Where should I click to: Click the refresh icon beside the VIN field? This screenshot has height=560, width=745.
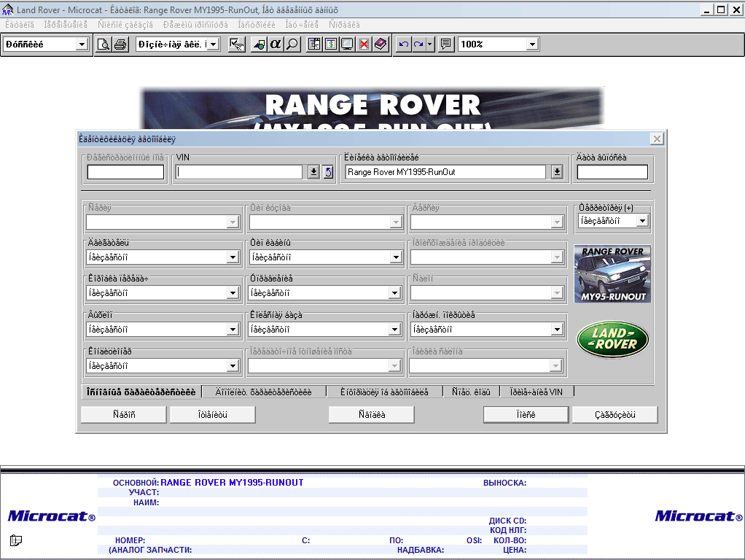[328, 172]
